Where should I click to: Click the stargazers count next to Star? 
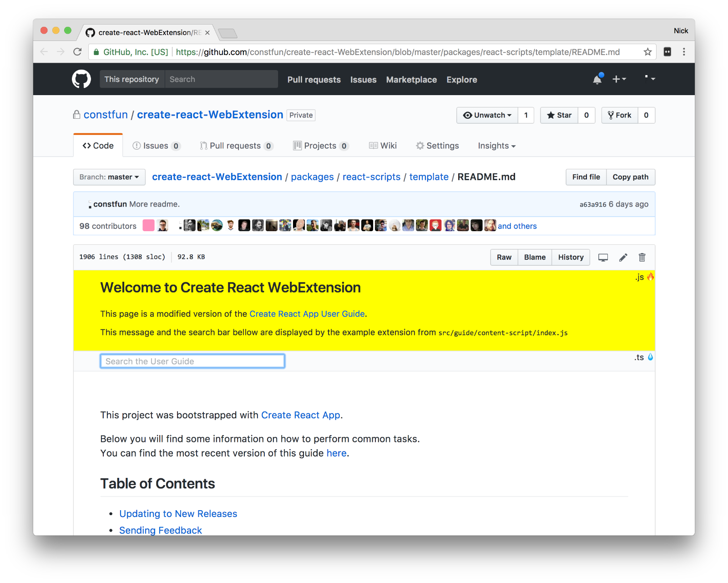pyautogui.click(x=586, y=115)
